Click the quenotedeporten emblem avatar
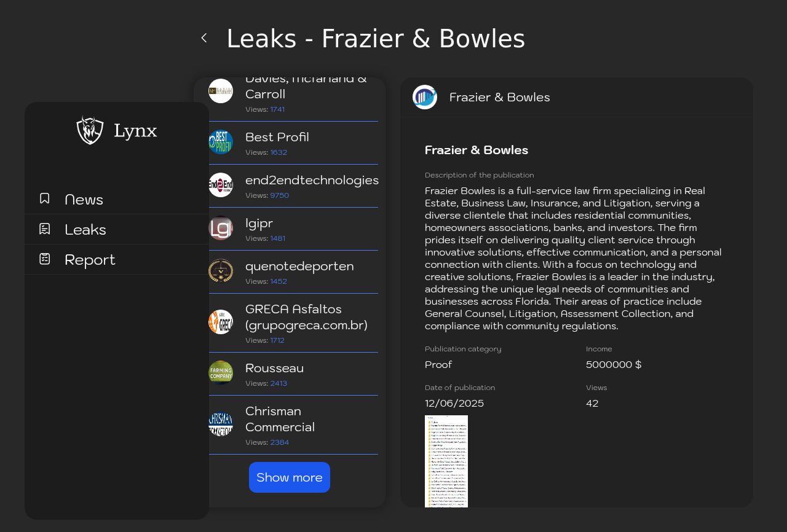 point(221,271)
